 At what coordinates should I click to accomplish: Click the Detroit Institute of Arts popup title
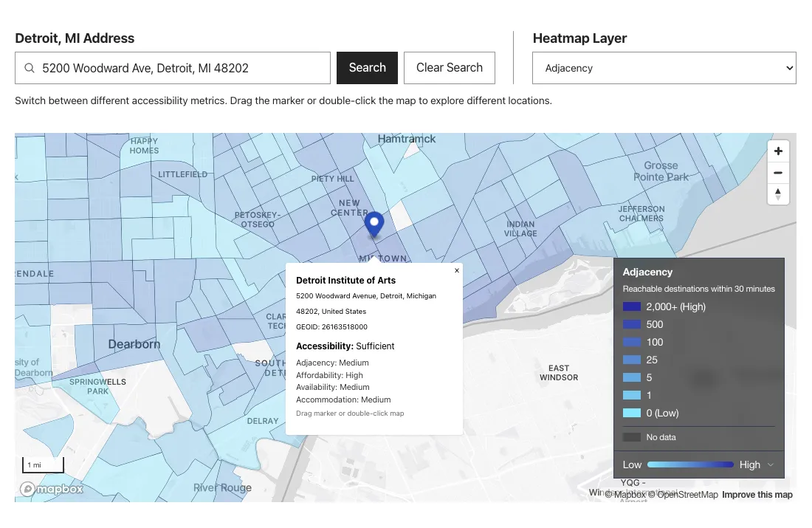[345, 281]
